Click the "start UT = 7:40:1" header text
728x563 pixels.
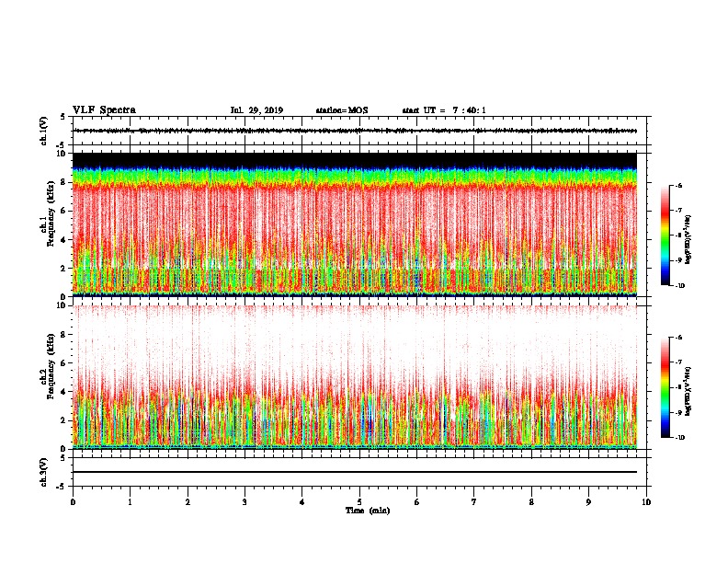444,110
